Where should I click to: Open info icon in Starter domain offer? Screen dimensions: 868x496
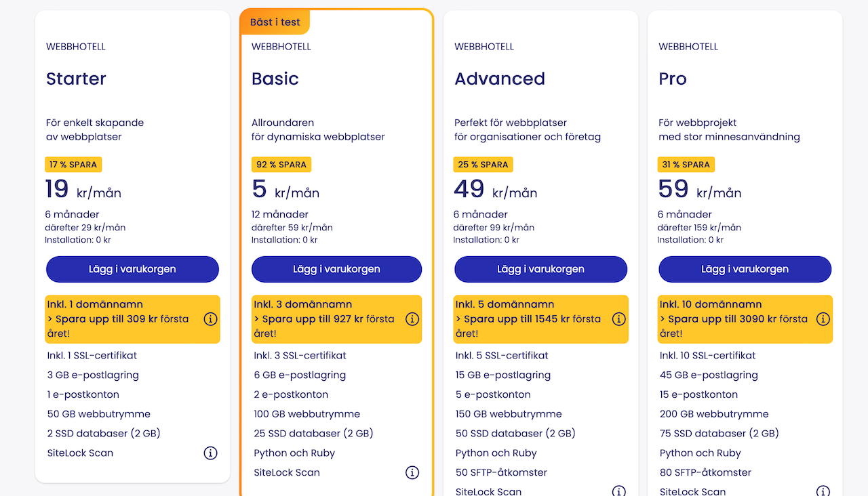tap(210, 318)
